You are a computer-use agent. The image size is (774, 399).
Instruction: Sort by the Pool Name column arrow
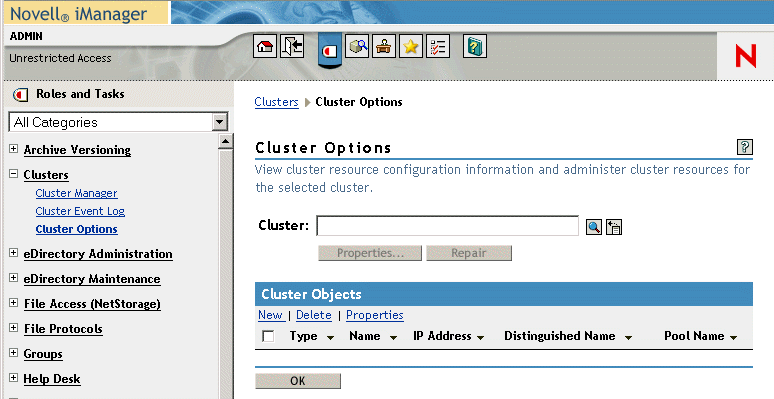[734, 338]
